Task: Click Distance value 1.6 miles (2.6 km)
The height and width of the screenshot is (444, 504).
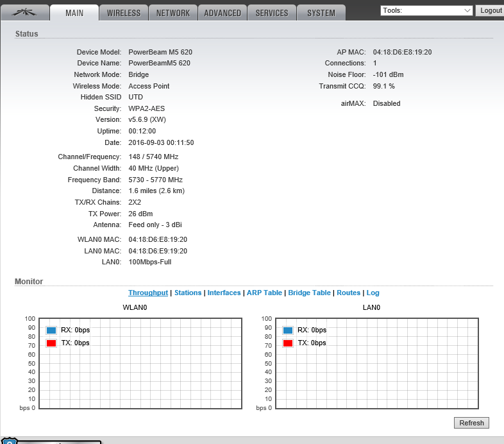Action: [156, 191]
